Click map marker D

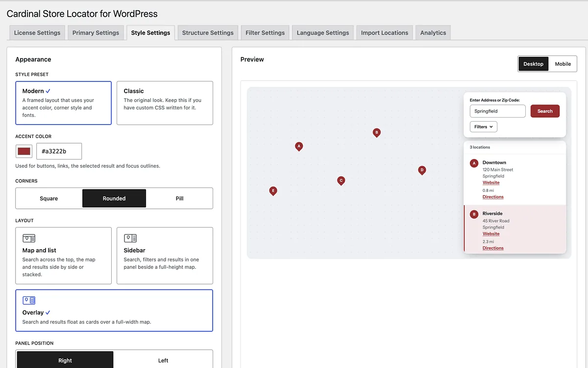coord(422,170)
